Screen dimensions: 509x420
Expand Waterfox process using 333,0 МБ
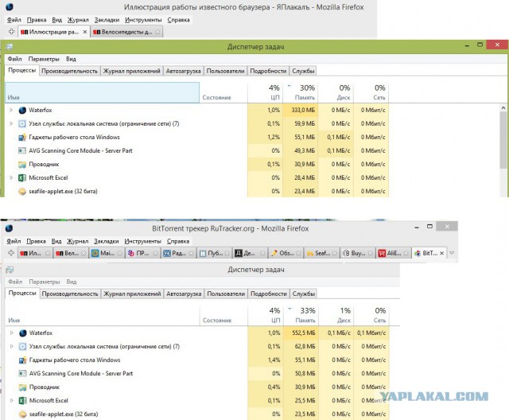[x=11, y=110]
